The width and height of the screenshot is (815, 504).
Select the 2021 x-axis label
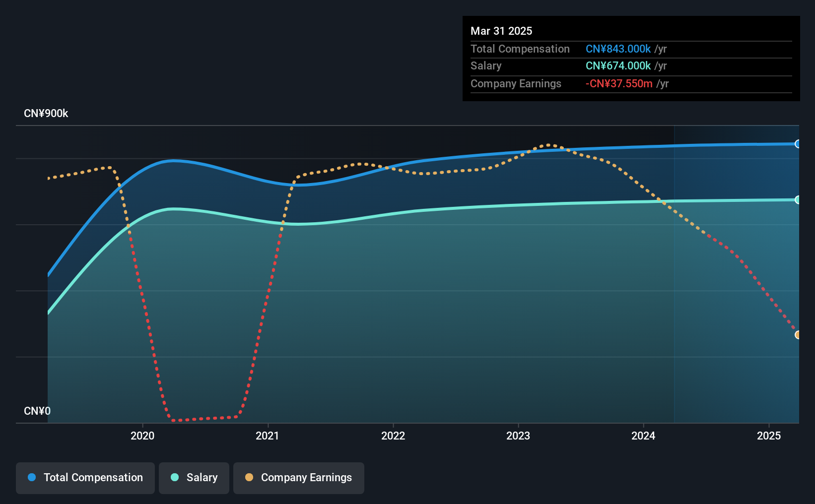click(x=268, y=436)
